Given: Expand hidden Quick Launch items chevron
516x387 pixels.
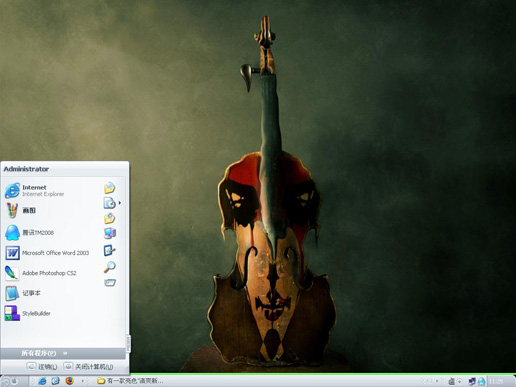Looking at the screenshot, I should click(x=83, y=381).
